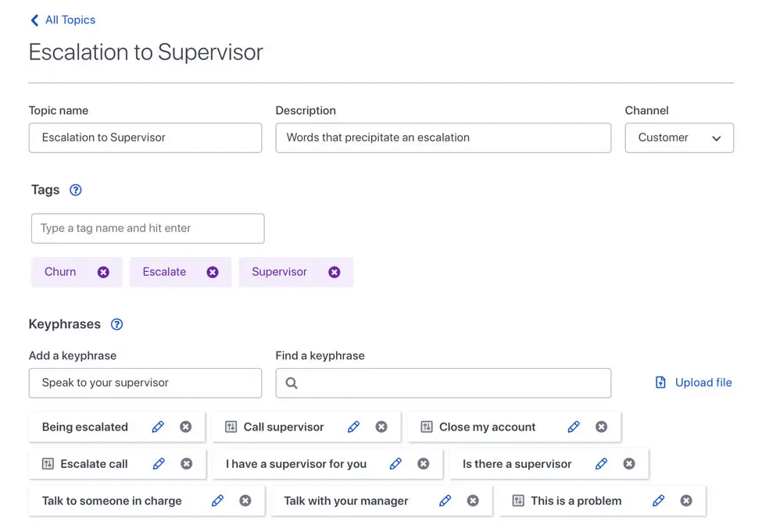This screenshot has width=762, height=532.
Task: Click the tag name input box
Action: (148, 228)
